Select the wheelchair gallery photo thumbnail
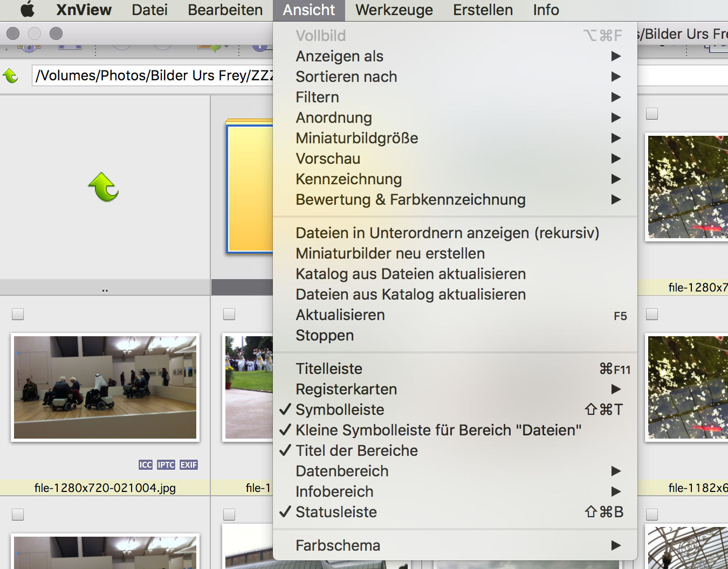The height and width of the screenshot is (569, 728). tap(105, 387)
